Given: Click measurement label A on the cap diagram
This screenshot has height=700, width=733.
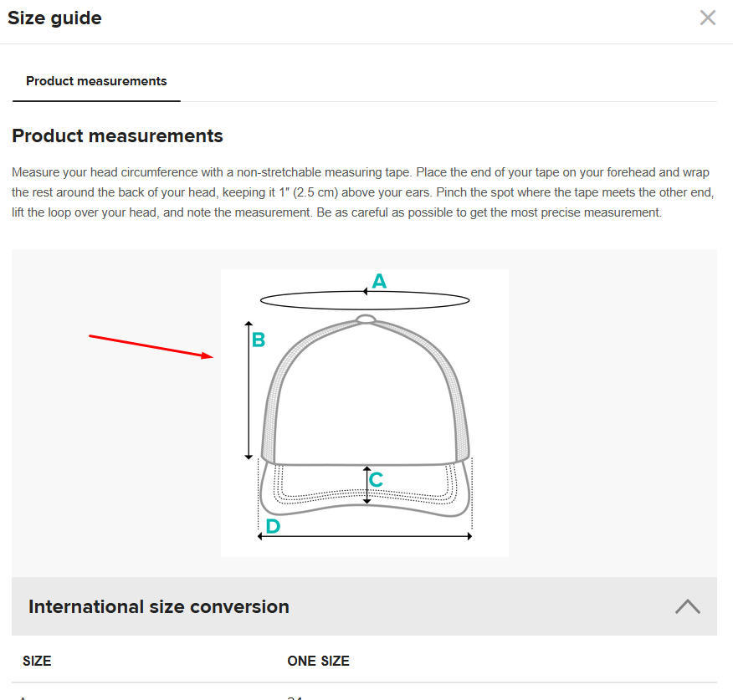Looking at the screenshot, I should pyautogui.click(x=379, y=281).
